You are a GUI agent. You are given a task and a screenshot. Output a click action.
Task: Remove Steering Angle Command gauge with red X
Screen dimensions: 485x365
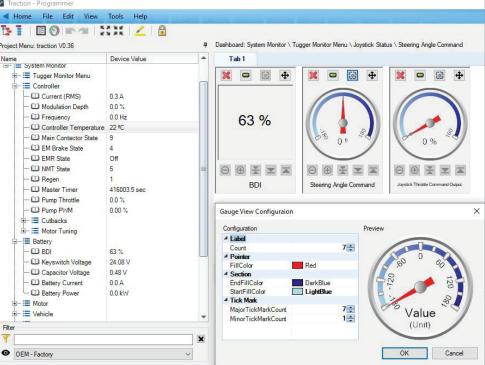[313, 75]
